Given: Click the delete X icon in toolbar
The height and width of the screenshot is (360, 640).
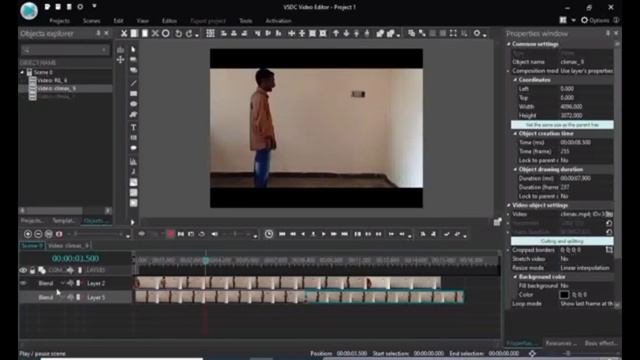Looking at the screenshot, I should (x=155, y=33).
